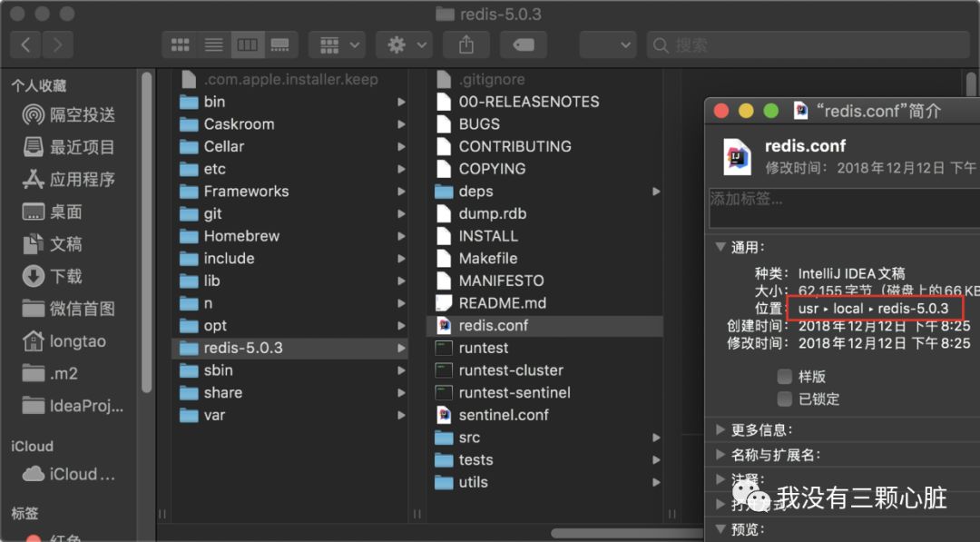Collapse the 通用 section
980x542 pixels.
click(720, 247)
